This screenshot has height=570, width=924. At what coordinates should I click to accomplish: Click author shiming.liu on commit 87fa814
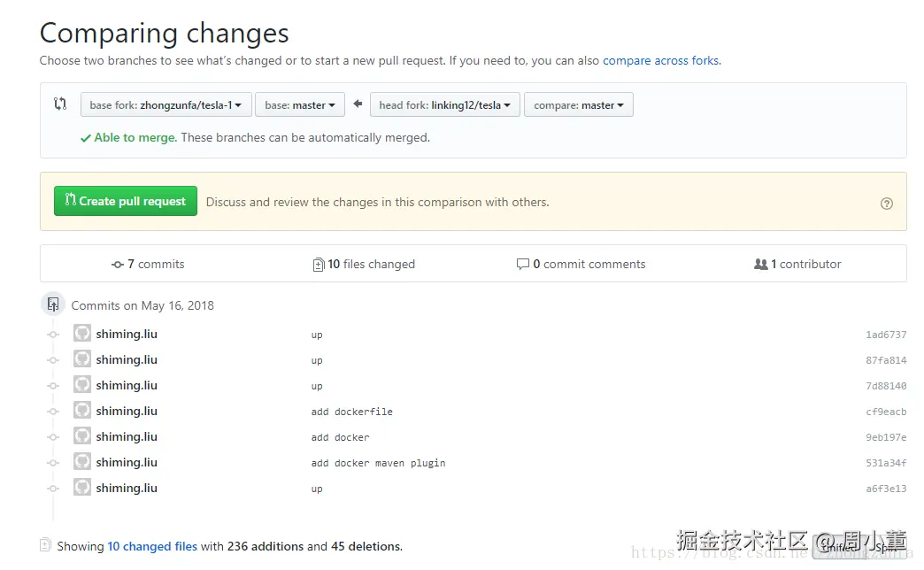point(127,359)
